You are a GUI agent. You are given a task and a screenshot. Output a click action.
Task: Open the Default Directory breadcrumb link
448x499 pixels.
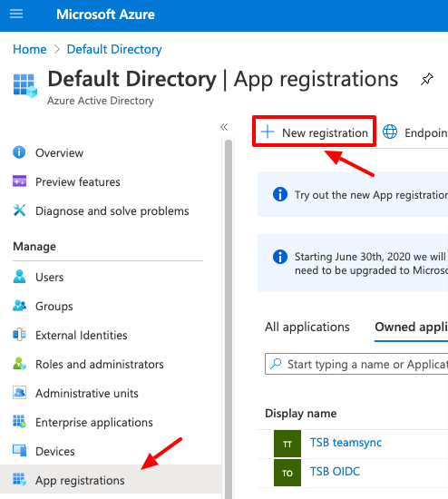pos(114,49)
